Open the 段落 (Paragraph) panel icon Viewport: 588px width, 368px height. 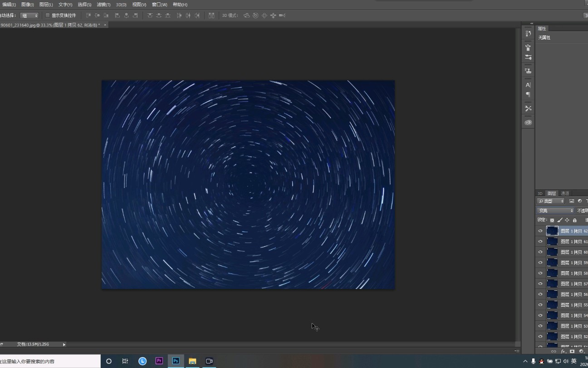[528, 94]
